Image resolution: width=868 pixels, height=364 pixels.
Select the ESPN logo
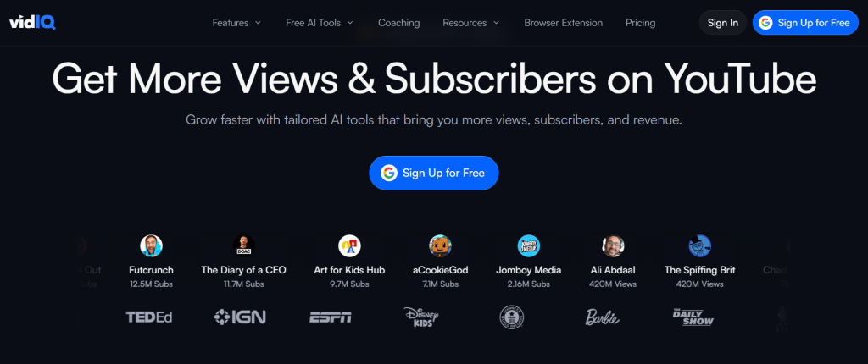[x=331, y=317]
